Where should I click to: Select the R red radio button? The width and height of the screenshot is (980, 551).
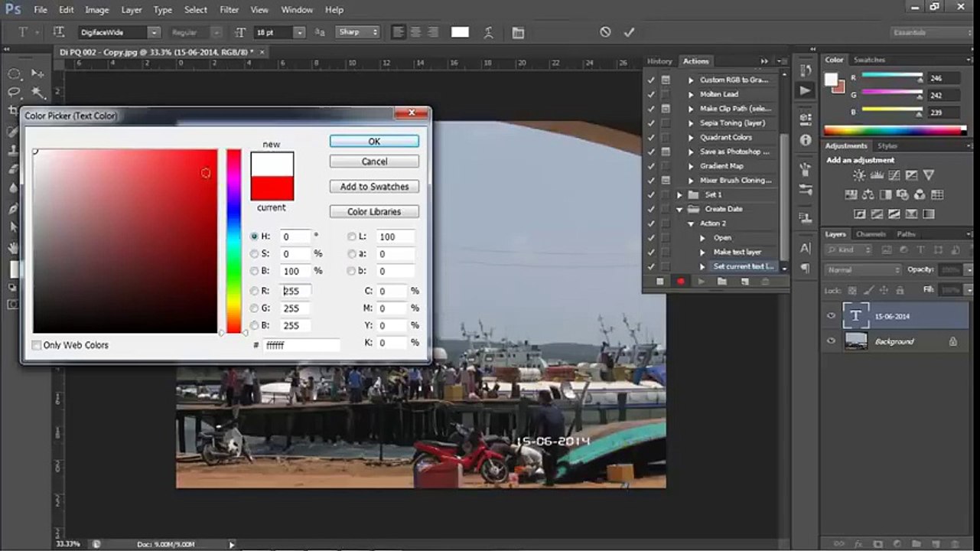[x=254, y=291]
